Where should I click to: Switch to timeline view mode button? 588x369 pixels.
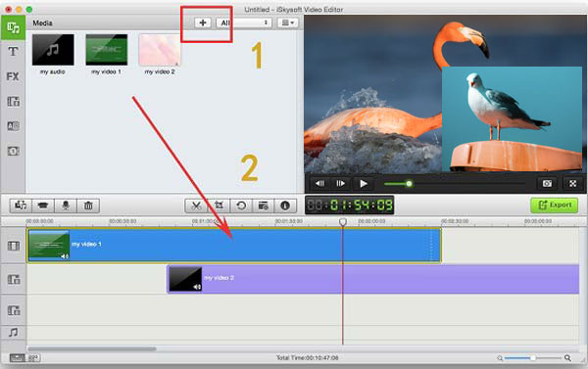click(17, 358)
